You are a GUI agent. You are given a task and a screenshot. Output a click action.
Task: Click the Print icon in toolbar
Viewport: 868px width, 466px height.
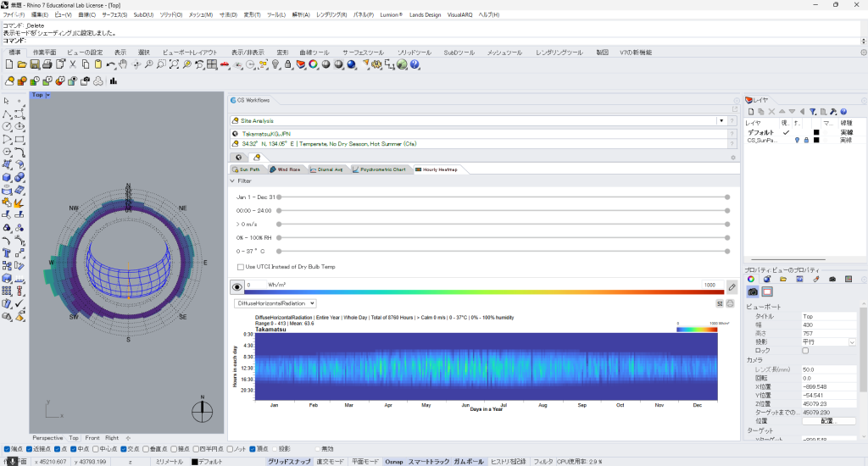tap(47, 64)
